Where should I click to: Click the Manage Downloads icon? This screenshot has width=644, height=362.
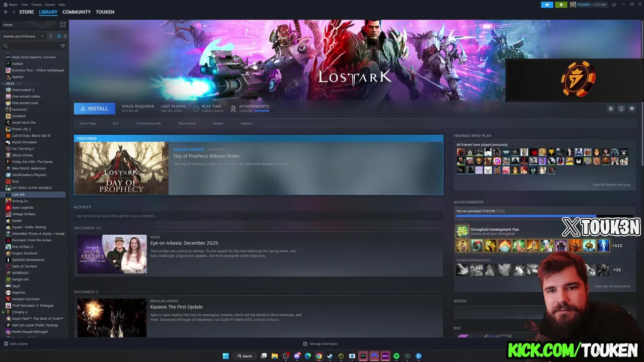[x=305, y=344]
